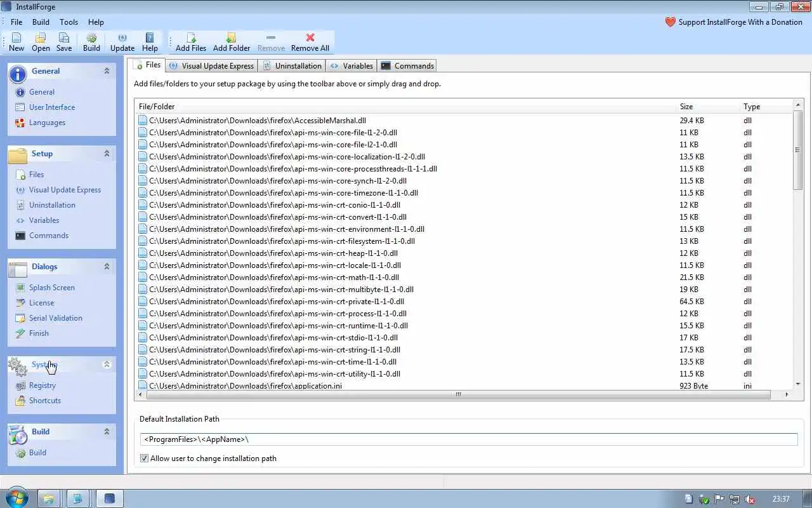Click Support InstallForge With a Donation link
812x508 pixels.
coord(733,22)
